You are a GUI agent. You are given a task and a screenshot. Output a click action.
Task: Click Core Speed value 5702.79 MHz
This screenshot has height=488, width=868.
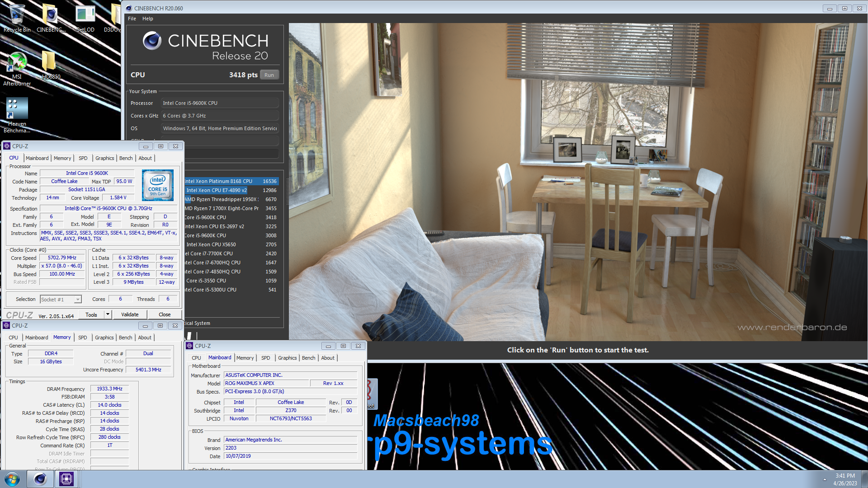coord(62,258)
